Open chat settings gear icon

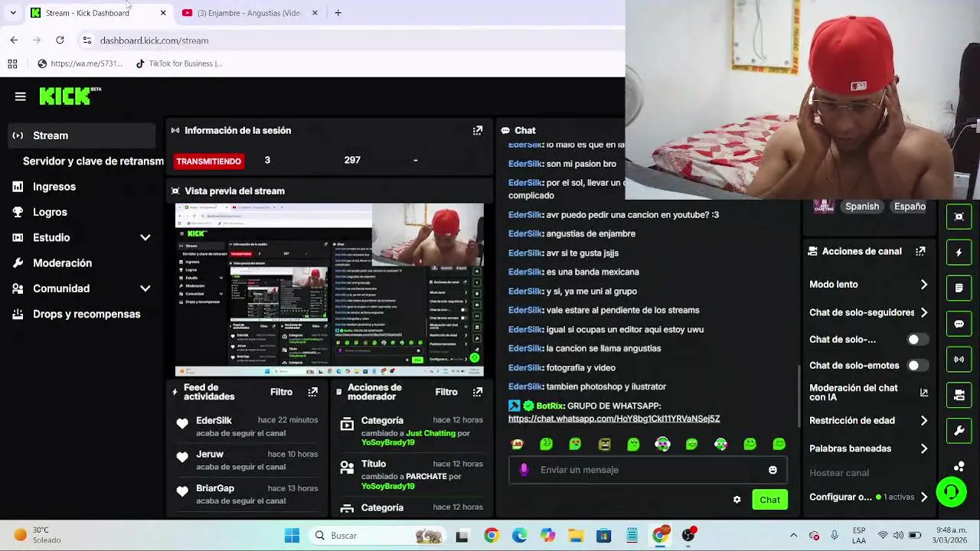(x=737, y=500)
